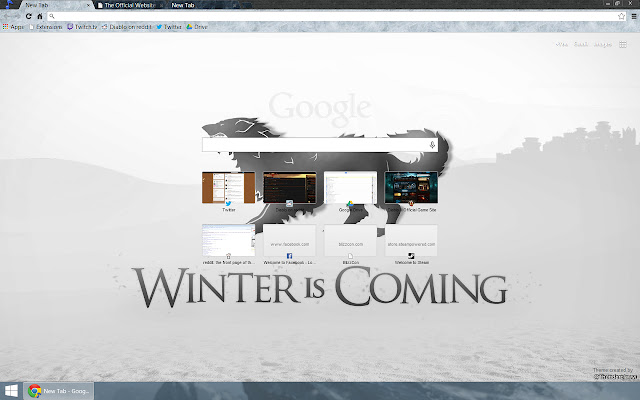Go forward to next page

[17, 16]
